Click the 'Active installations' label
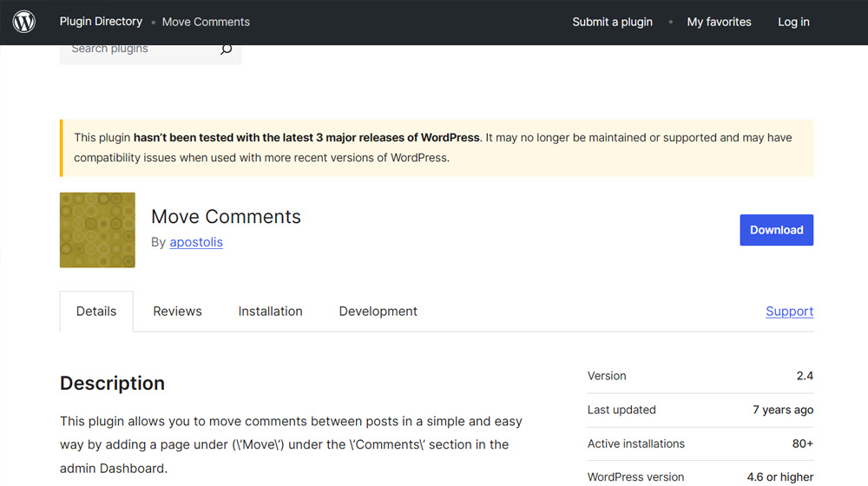This screenshot has height=486, width=868. [636, 444]
